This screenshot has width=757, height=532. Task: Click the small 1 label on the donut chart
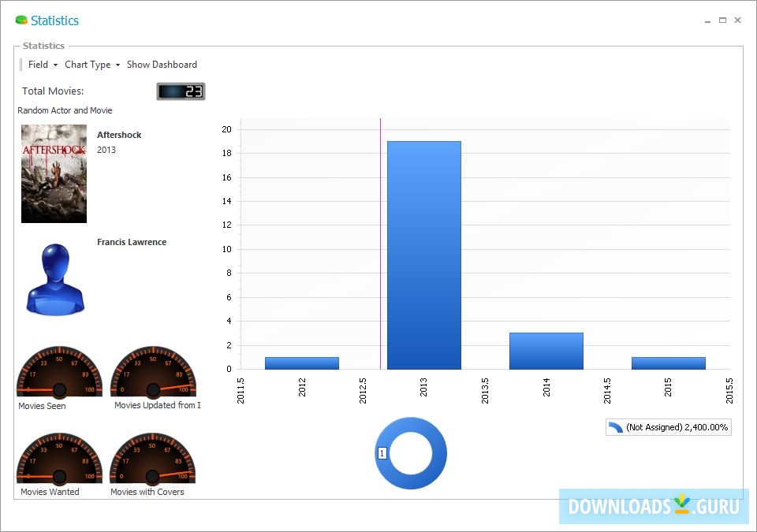(382, 453)
